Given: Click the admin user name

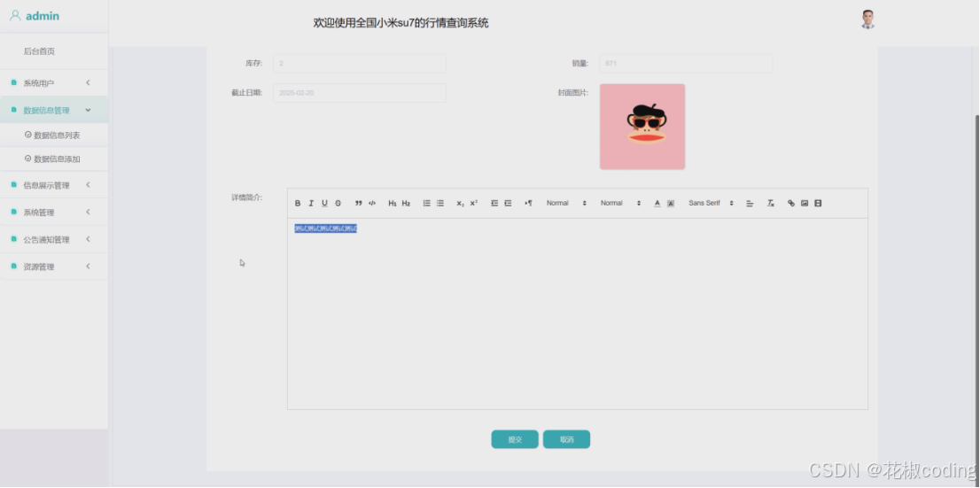Looking at the screenshot, I should [43, 16].
